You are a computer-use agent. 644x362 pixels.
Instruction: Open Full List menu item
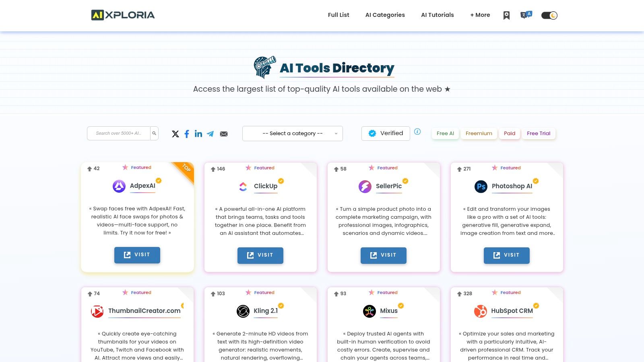point(339,15)
